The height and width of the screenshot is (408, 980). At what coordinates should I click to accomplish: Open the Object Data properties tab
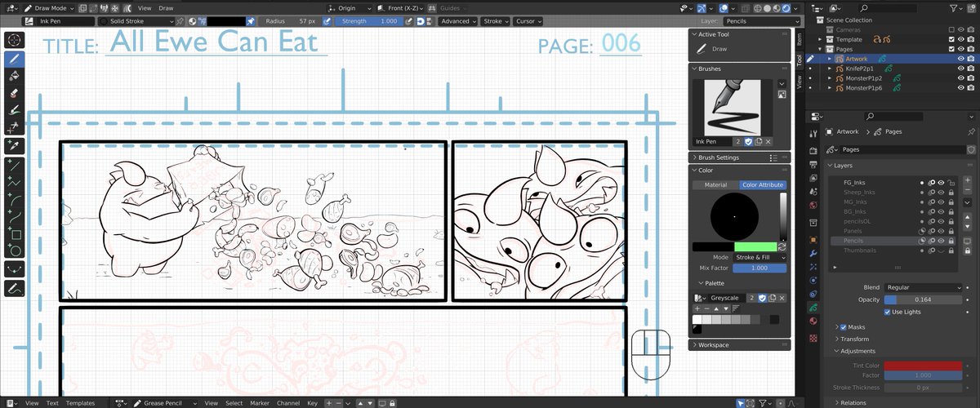click(812, 308)
